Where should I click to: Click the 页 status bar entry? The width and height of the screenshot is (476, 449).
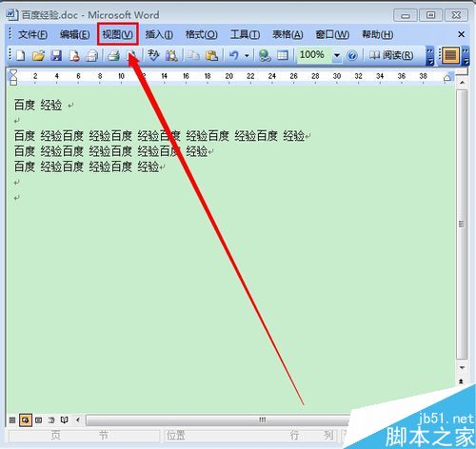click(56, 436)
